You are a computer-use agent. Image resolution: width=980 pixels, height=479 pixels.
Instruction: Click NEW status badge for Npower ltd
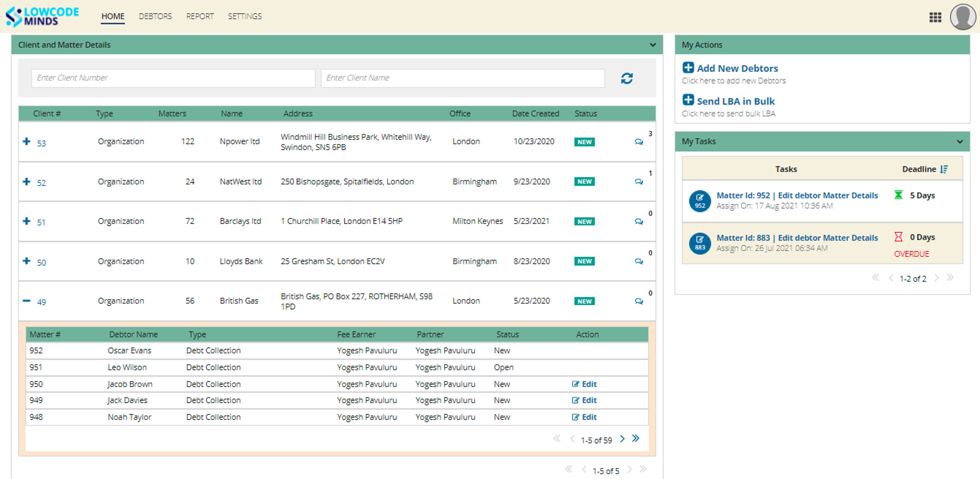click(x=584, y=142)
